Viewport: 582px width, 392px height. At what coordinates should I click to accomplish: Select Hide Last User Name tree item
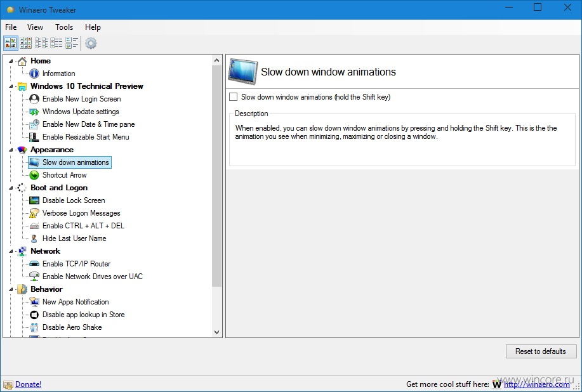(x=74, y=238)
